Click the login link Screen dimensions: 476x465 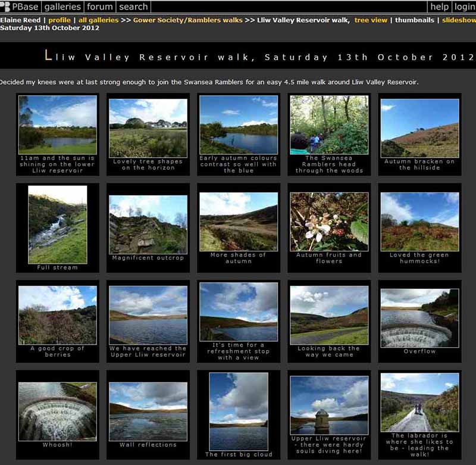[465, 7]
